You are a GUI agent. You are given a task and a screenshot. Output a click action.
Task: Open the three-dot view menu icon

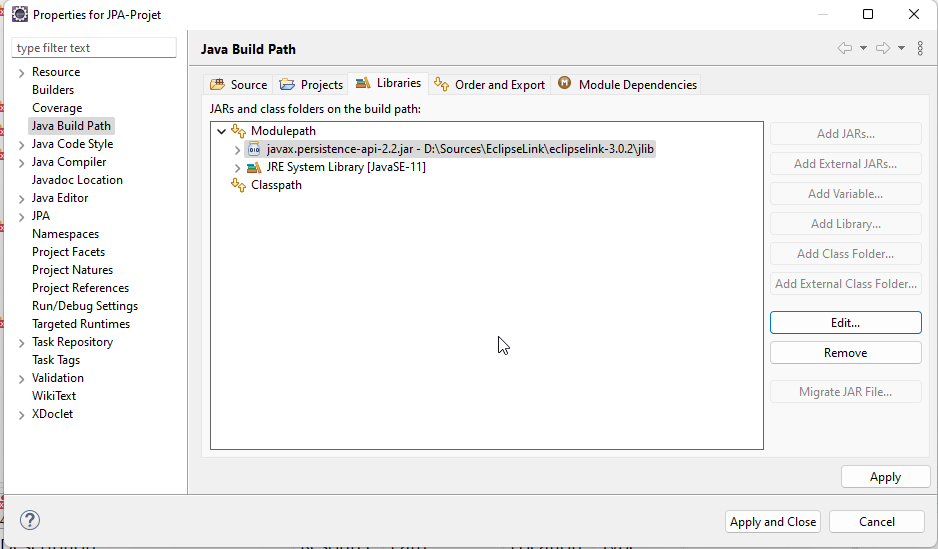[920, 48]
